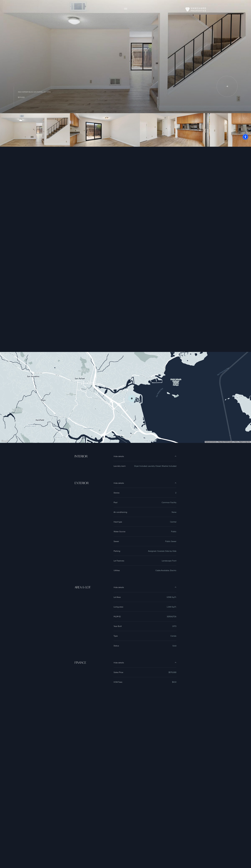Click the Sold status value
This screenshot has height=868, width=251.
coord(174,646)
